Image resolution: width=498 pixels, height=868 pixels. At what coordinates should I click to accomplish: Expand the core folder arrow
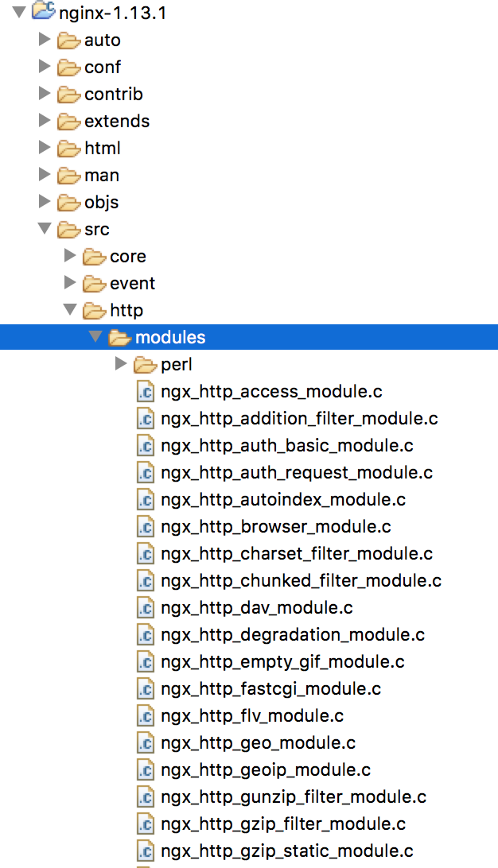click(70, 256)
